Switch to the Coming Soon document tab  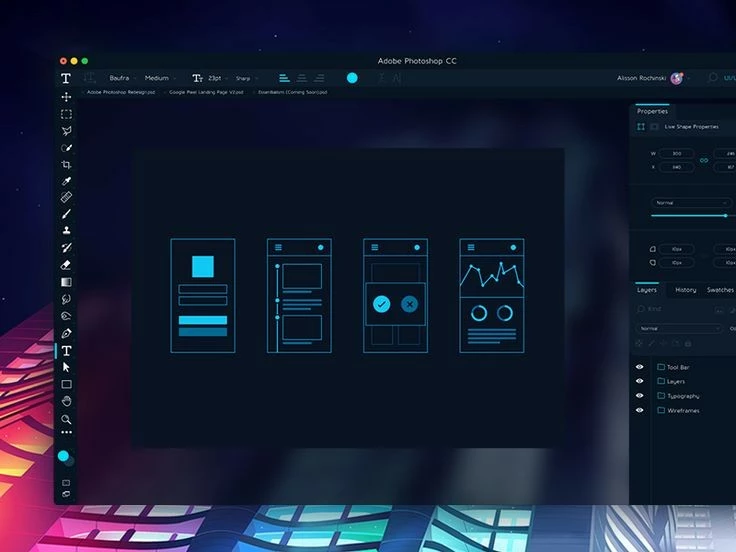pyautogui.click(x=292, y=92)
